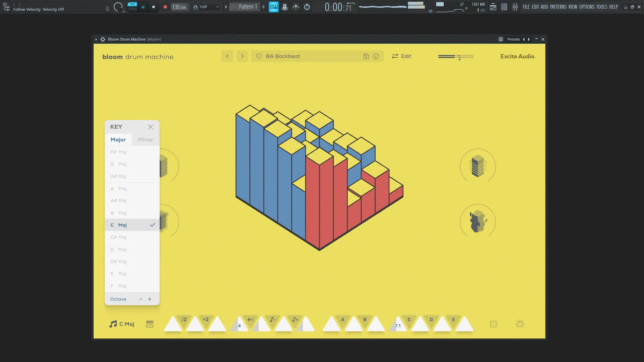Click the upper right drum cube knob

click(x=477, y=166)
